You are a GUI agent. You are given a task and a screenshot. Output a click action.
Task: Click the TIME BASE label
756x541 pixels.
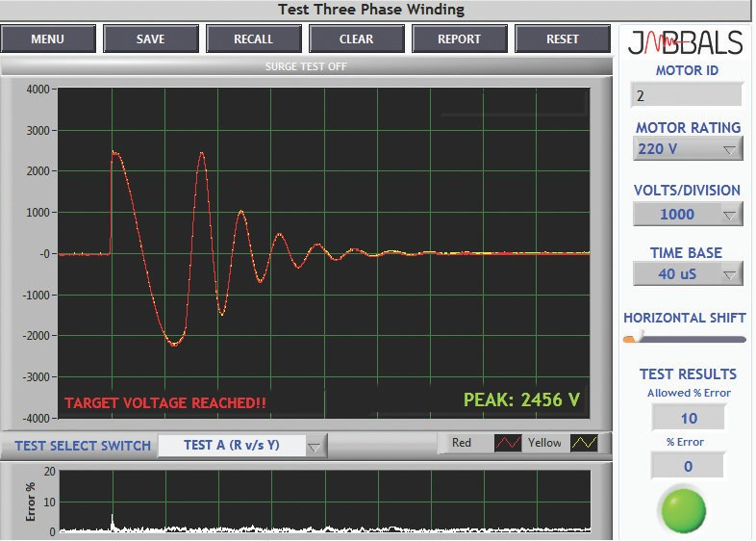686,253
